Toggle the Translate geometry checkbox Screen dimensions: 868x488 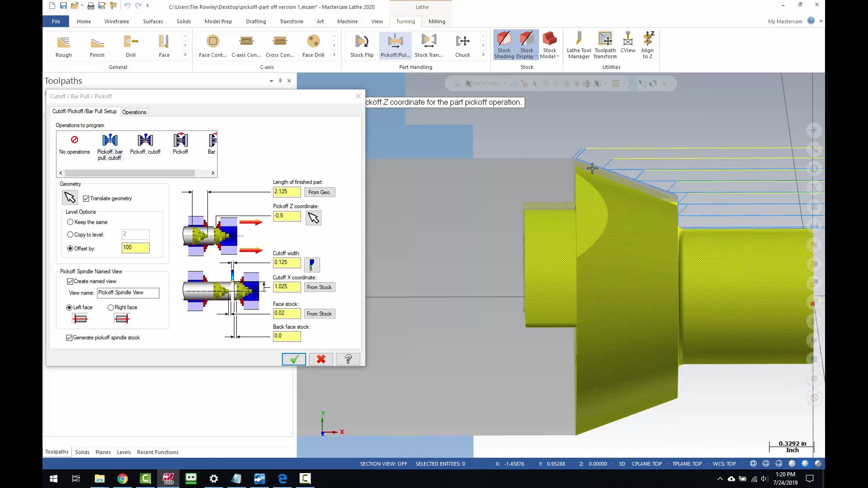tap(86, 198)
